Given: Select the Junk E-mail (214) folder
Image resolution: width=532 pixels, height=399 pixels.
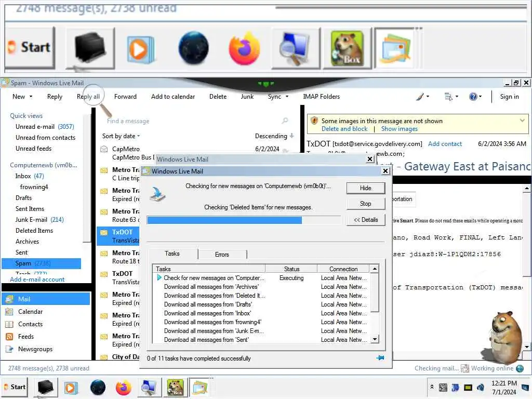Looking at the screenshot, I should tap(39, 220).
